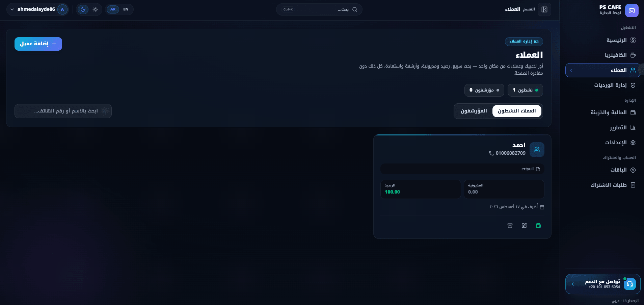Click the user avatar letter A

pos(62,9)
